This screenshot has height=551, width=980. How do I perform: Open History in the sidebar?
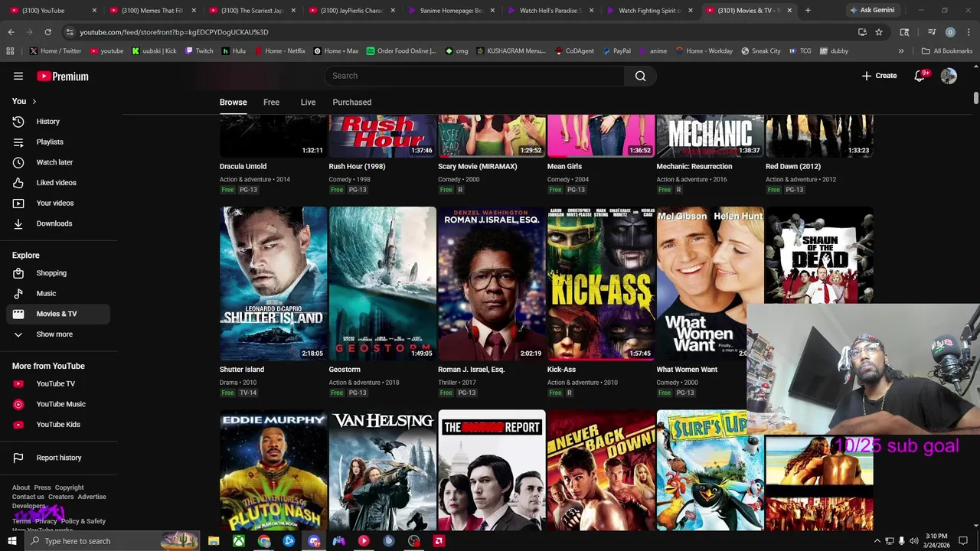coord(58,121)
